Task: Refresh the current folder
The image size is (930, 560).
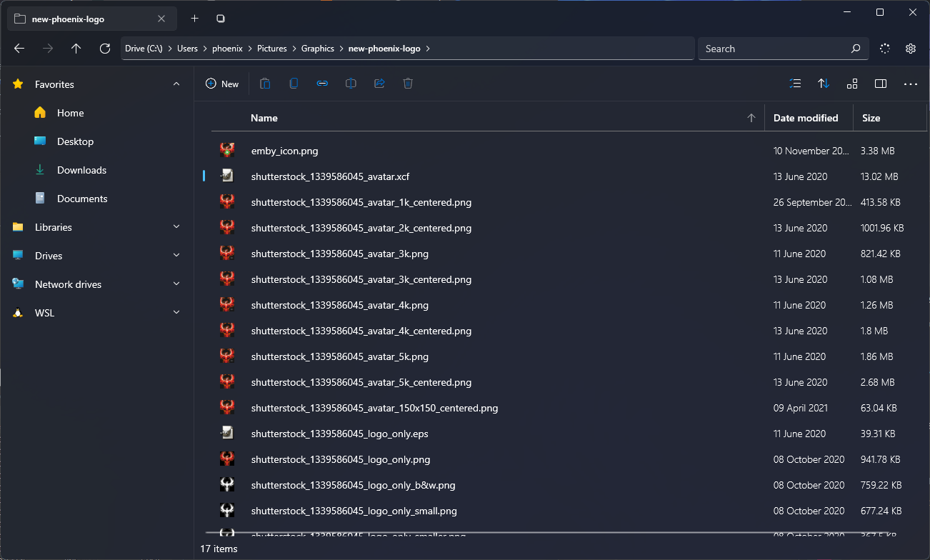Action: [105, 49]
